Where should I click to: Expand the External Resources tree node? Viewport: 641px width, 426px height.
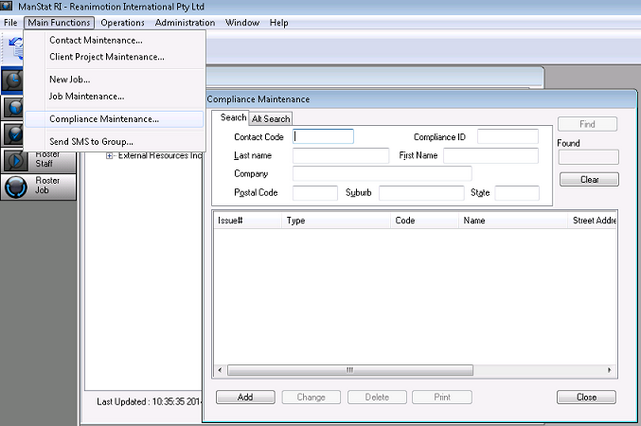[x=110, y=155]
